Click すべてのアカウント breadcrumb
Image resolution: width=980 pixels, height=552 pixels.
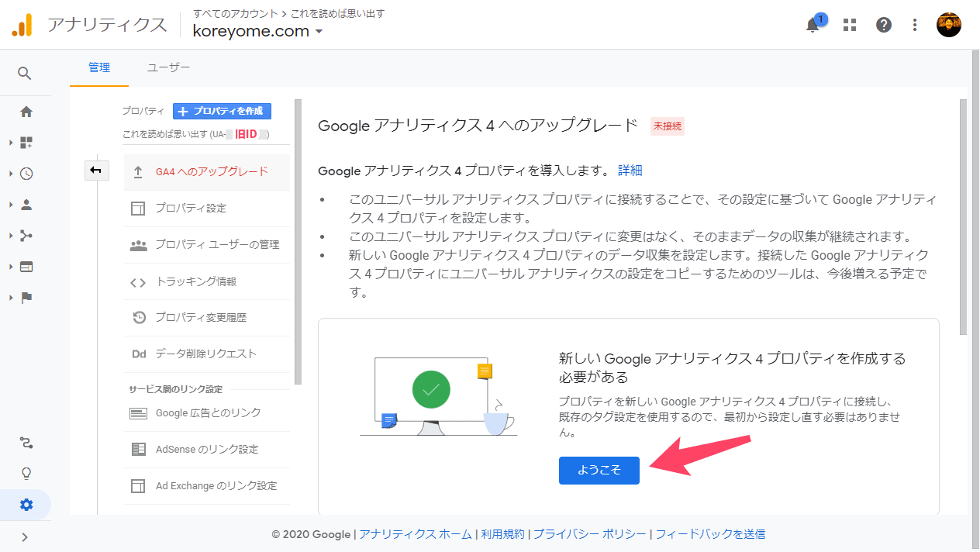(x=236, y=13)
